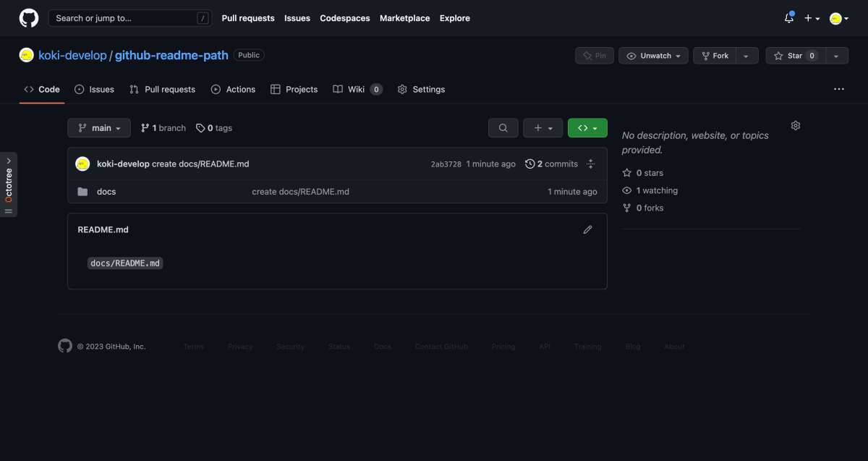Toggle the commit details expand icon

click(x=591, y=164)
